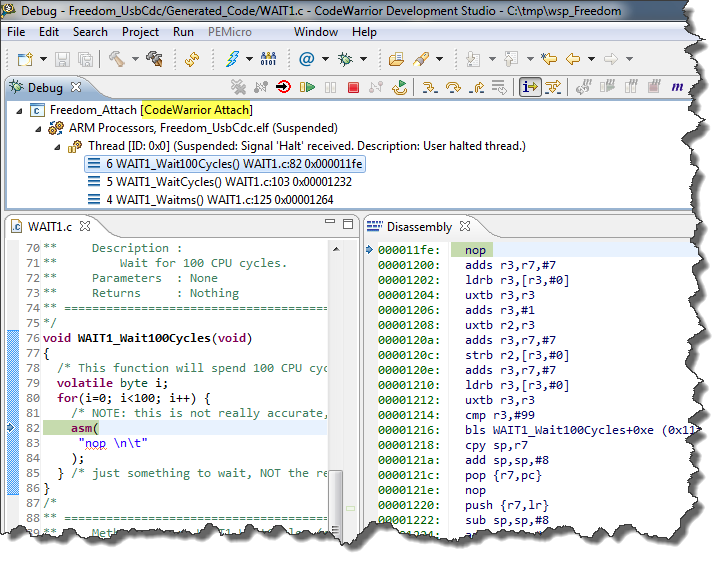Click the Step Over icon
Screen dimensions: 727x565
(453, 88)
